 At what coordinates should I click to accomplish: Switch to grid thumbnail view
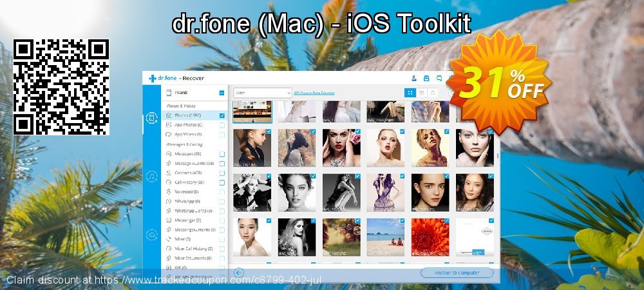(410, 93)
